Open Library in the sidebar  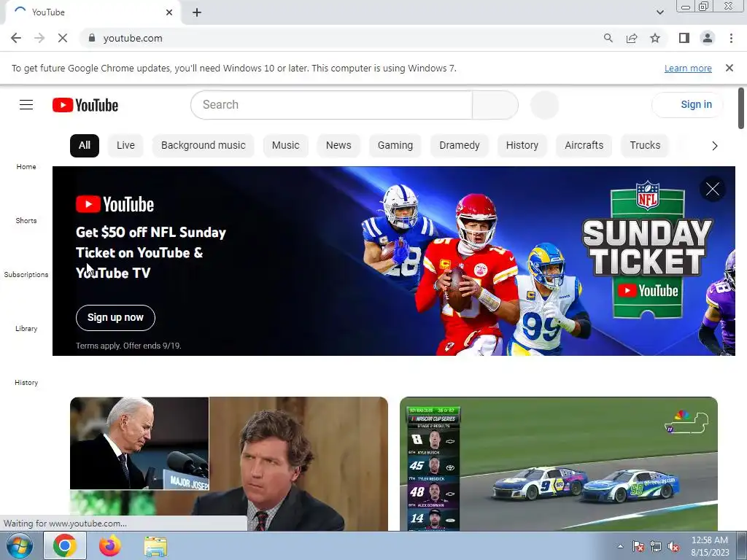(x=26, y=329)
